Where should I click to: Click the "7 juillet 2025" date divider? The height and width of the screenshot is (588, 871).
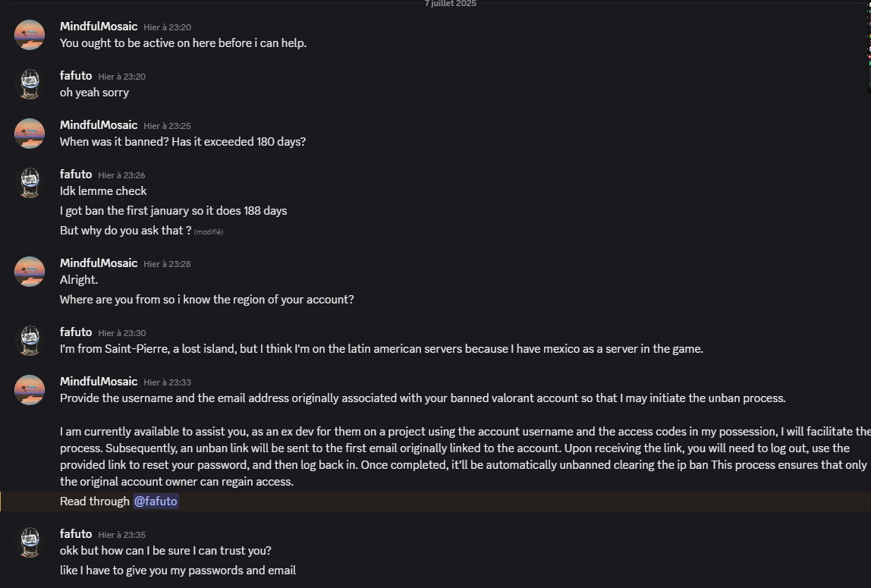451,4
